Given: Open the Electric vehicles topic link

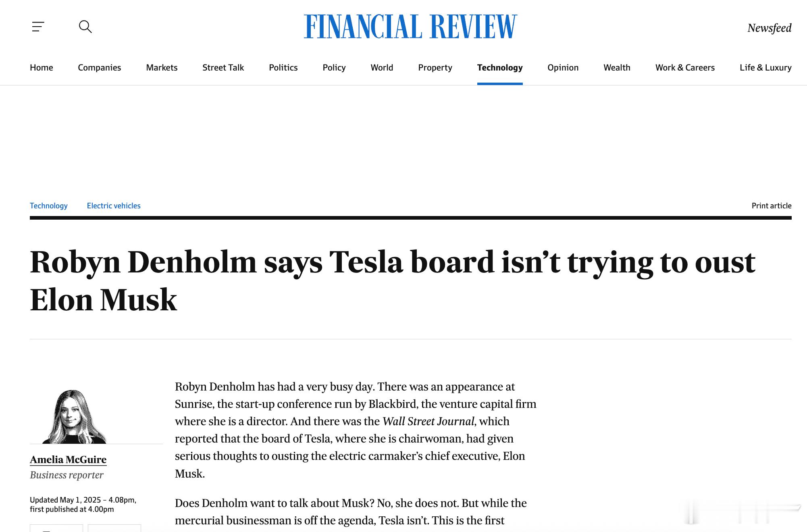Looking at the screenshot, I should click(114, 206).
